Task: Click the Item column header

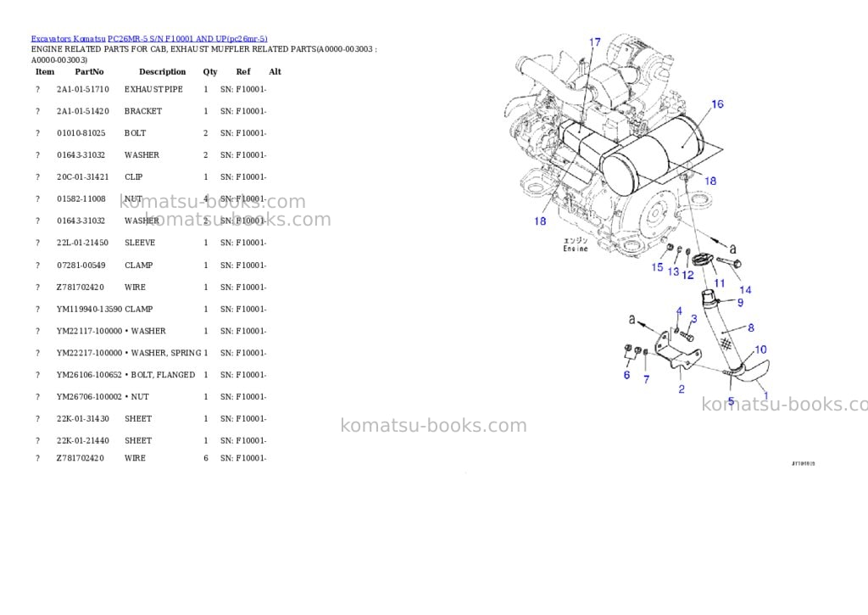Action: tap(45, 71)
